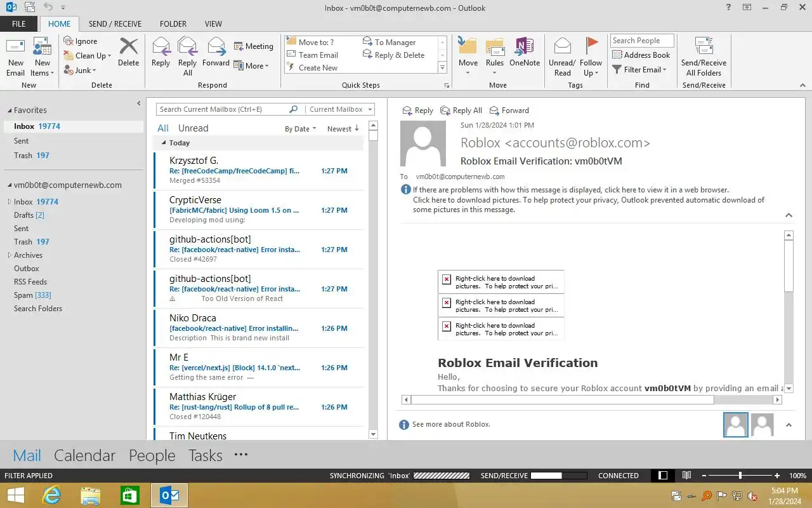
Task: Click the zoom in plus button
Action: click(777, 476)
